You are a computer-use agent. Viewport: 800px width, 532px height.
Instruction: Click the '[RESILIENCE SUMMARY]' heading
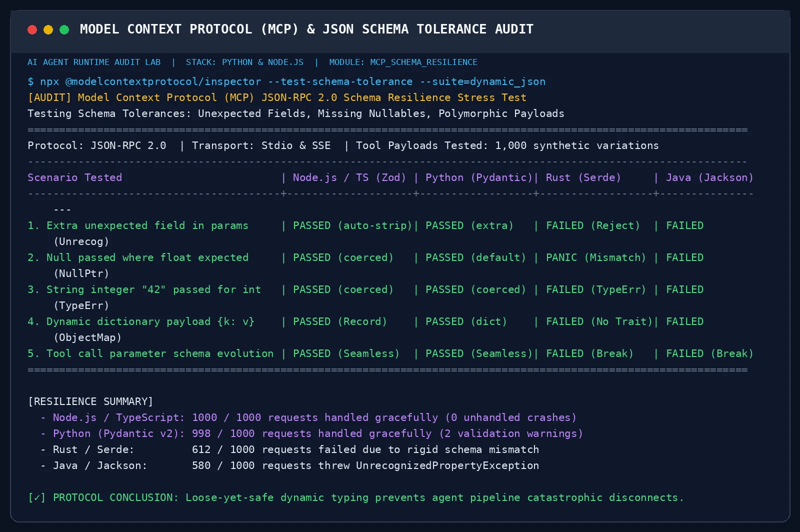(x=90, y=401)
